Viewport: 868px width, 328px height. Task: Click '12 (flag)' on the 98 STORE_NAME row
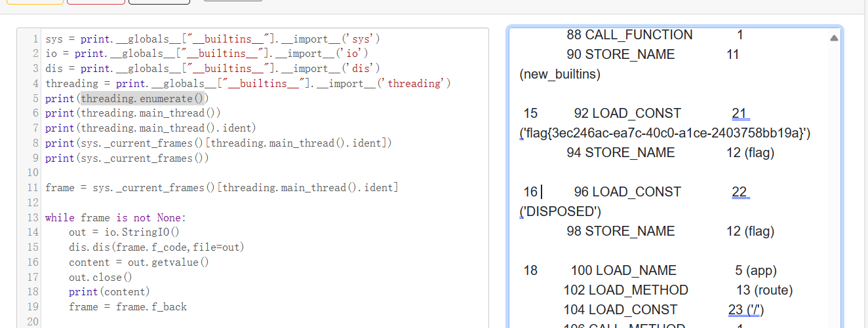point(751,231)
